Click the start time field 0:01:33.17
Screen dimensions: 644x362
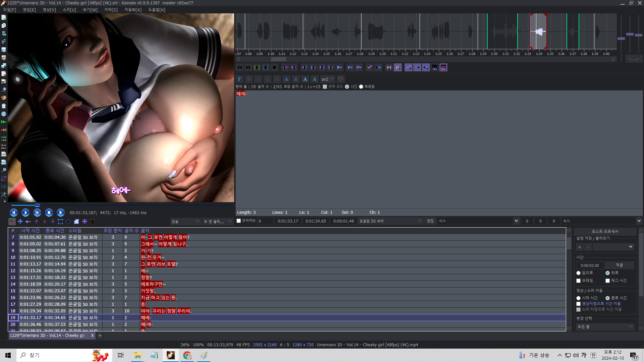click(288, 221)
